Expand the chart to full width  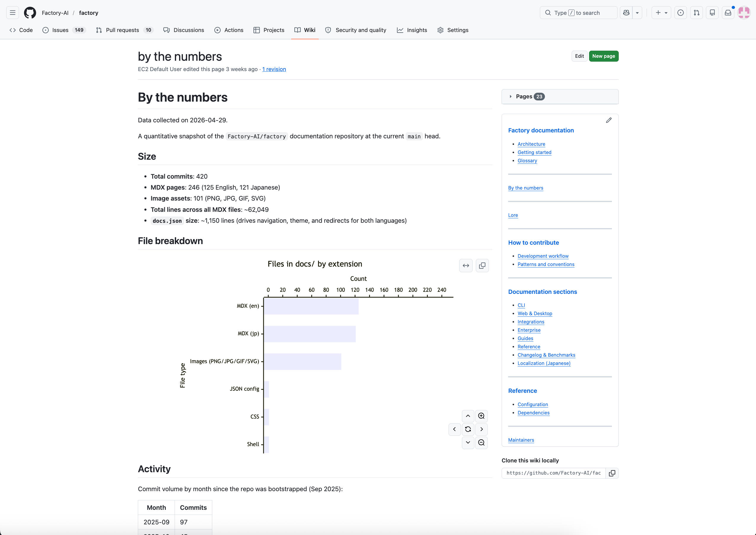pos(465,265)
